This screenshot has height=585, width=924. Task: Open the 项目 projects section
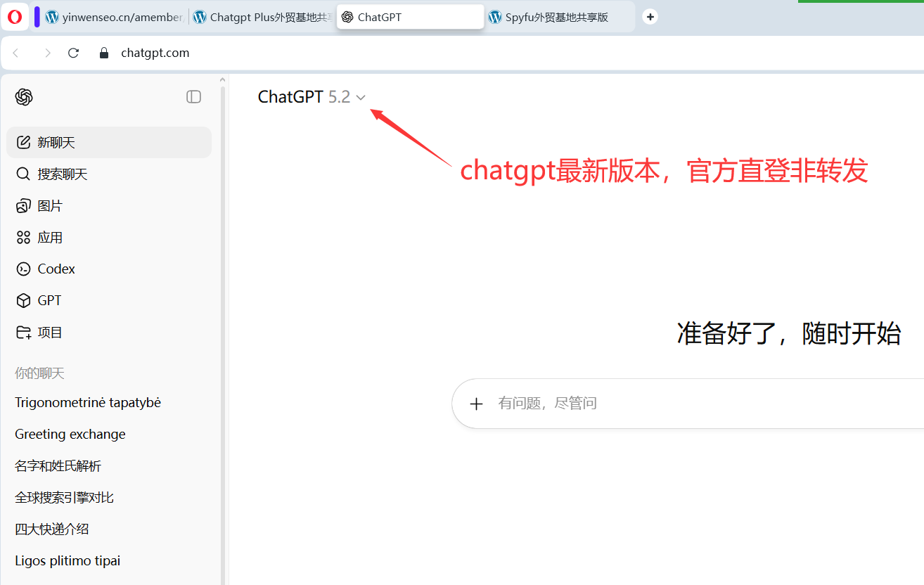[109, 332]
